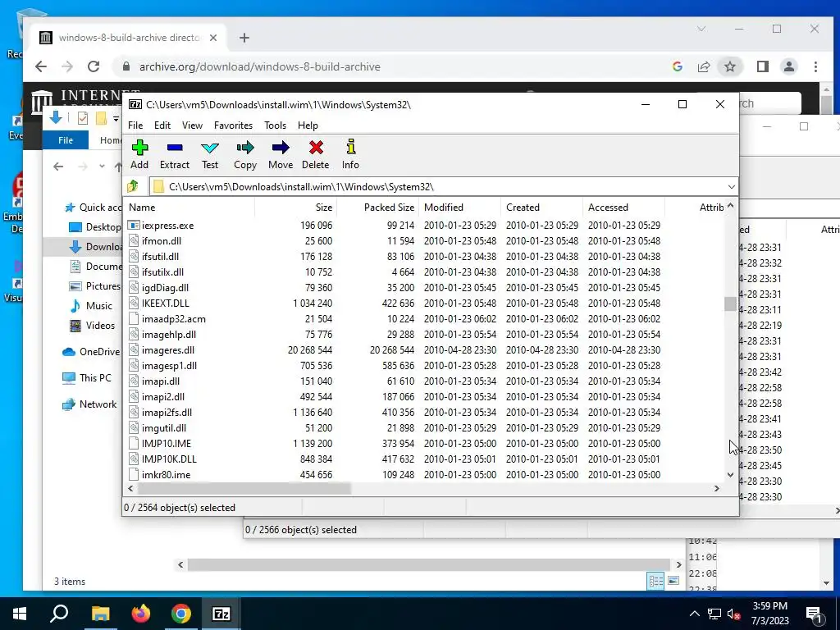Image resolution: width=840 pixels, height=630 pixels.
Task: Click the 7-Zip vertical scrollbar thumb
Action: point(729,304)
